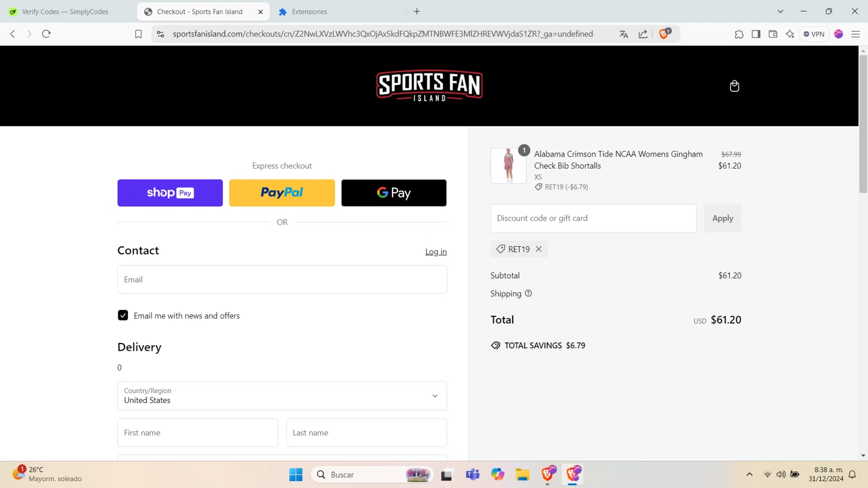This screenshot has height=488, width=868.
Task: Toggle the browser sidebar panel
Action: click(756, 34)
